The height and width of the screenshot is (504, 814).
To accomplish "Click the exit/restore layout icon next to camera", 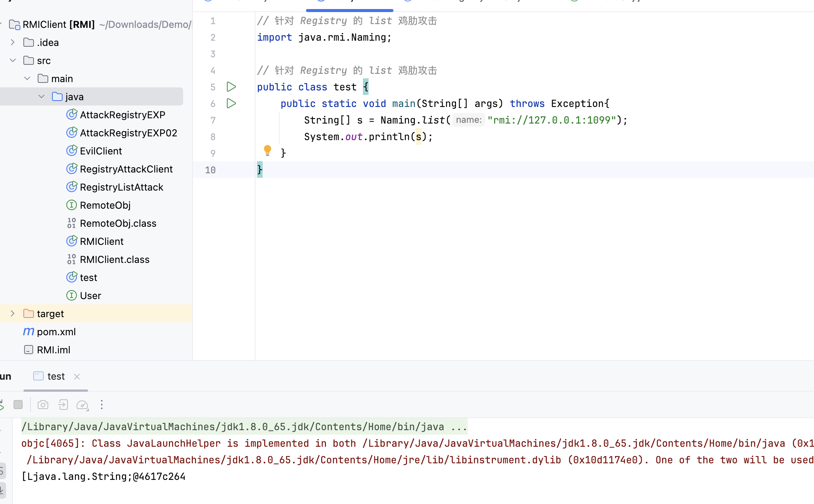I will coord(63,405).
